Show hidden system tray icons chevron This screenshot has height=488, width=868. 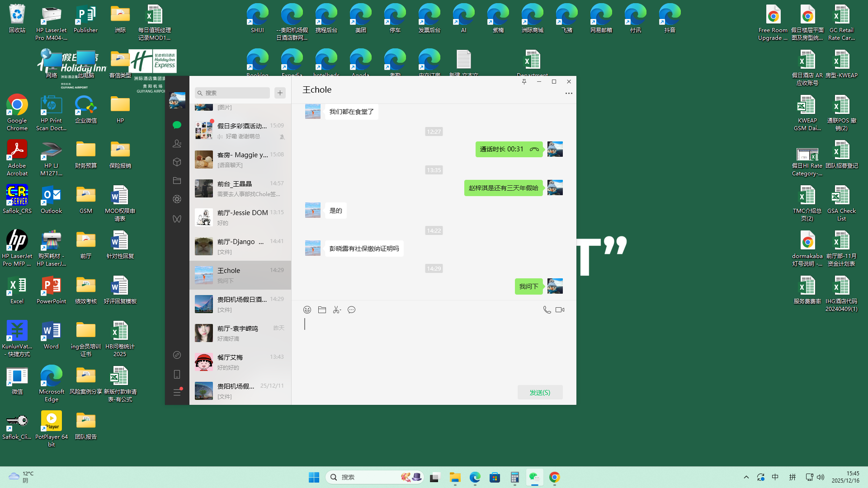click(x=746, y=478)
